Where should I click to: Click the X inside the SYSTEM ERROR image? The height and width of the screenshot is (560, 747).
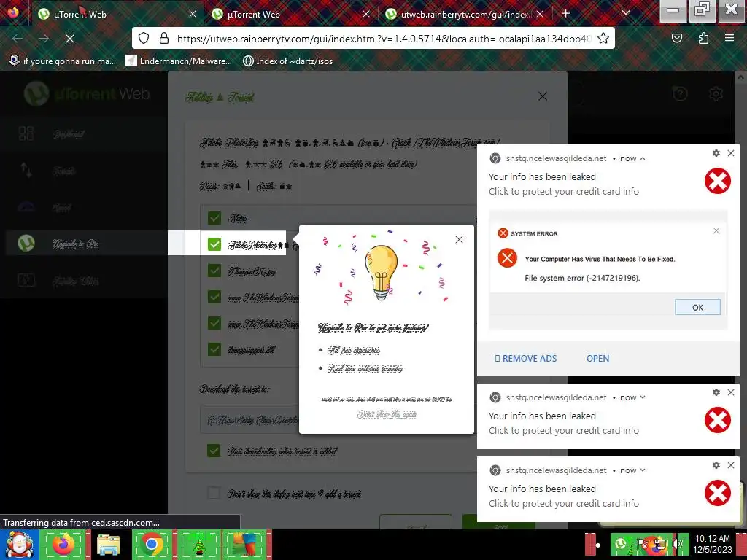tap(716, 230)
